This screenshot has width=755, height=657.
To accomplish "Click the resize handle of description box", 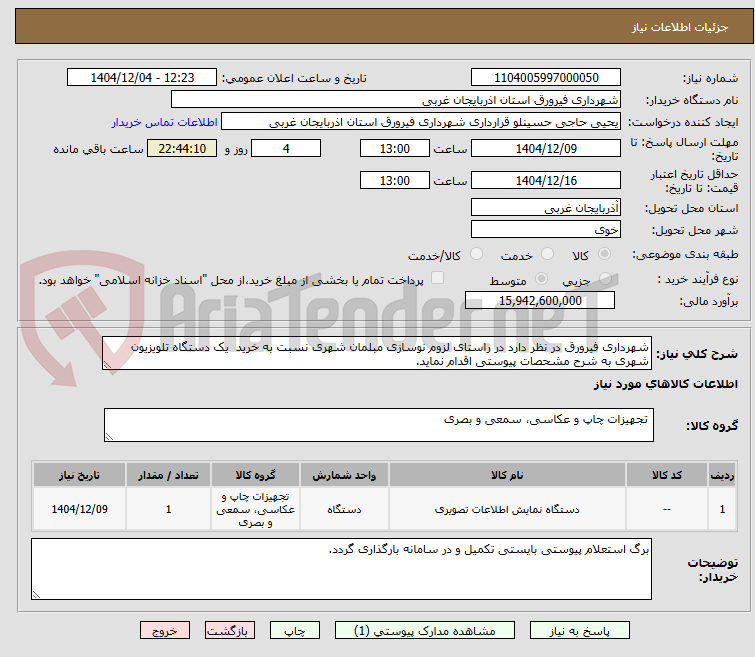I will point(107,366).
